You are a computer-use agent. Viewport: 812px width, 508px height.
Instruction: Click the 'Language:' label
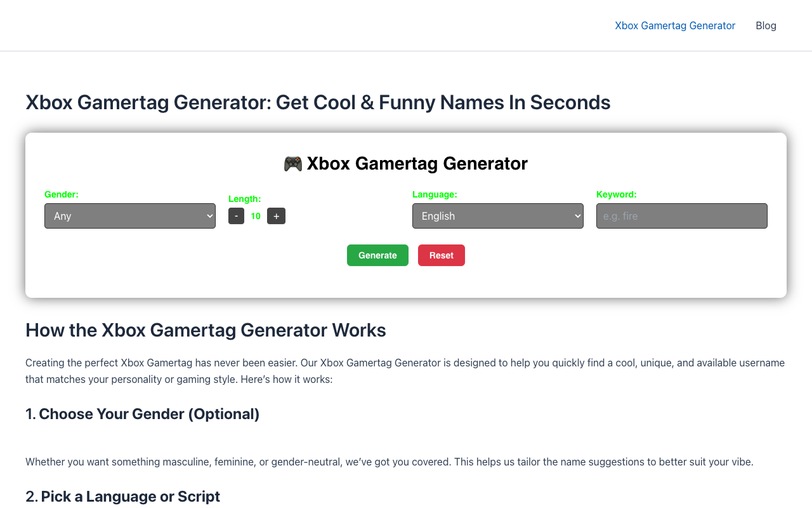point(435,194)
